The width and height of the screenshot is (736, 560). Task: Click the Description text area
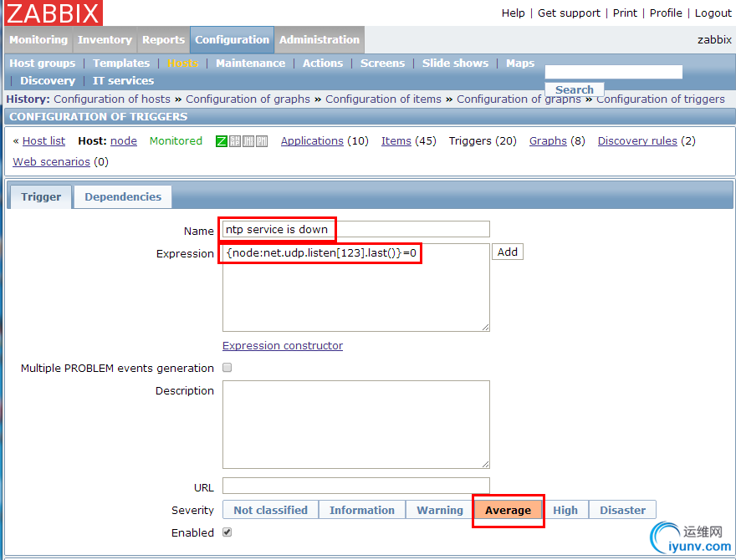pyautogui.click(x=355, y=425)
